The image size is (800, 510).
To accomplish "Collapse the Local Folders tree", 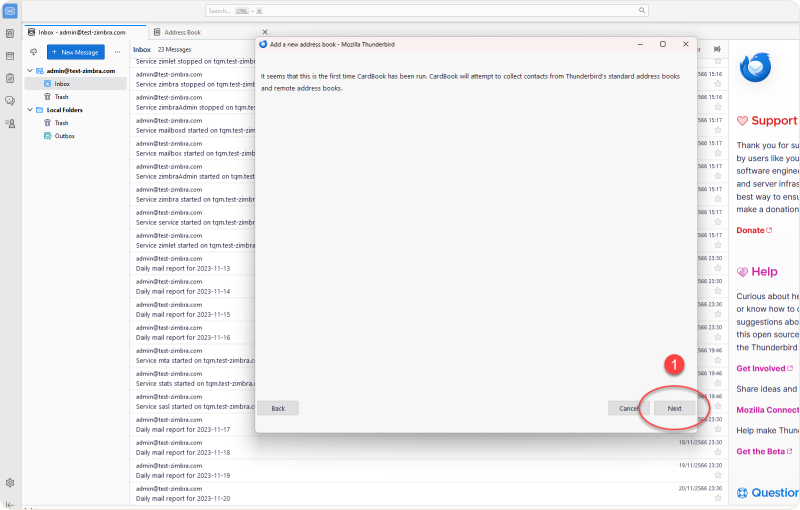I will coord(30,110).
